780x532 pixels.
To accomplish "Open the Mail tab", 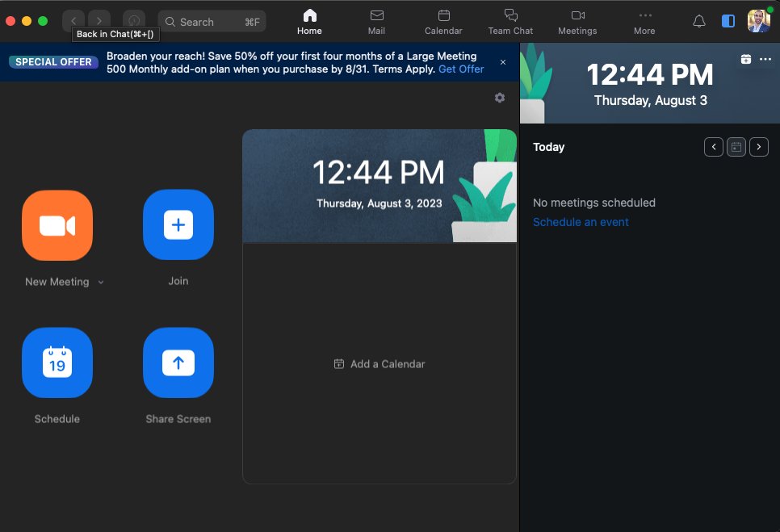I will pyautogui.click(x=376, y=22).
